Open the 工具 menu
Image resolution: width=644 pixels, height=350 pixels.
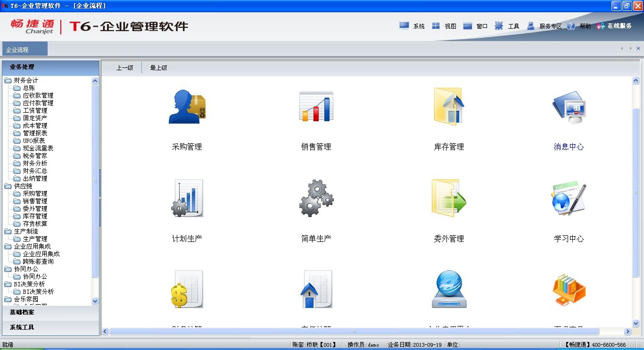pos(507,26)
